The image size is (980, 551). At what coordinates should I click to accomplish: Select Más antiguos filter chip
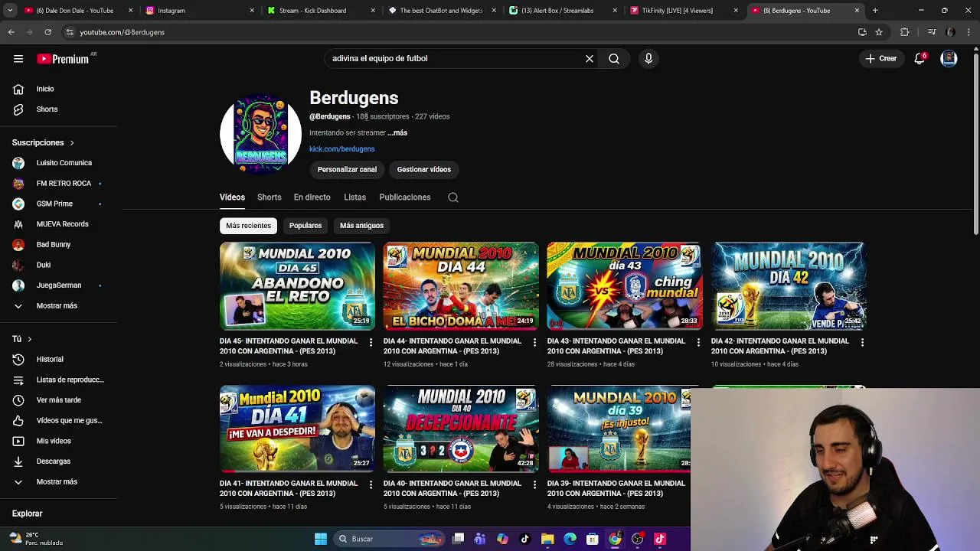361,226
